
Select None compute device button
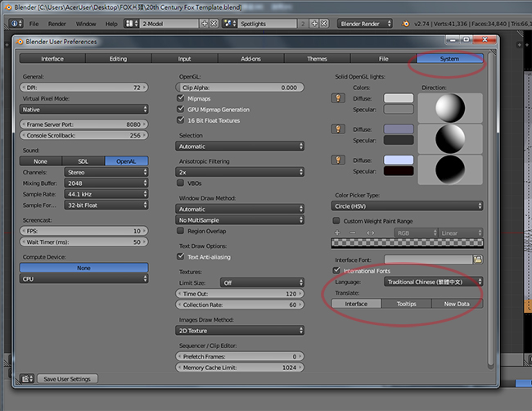(x=83, y=268)
